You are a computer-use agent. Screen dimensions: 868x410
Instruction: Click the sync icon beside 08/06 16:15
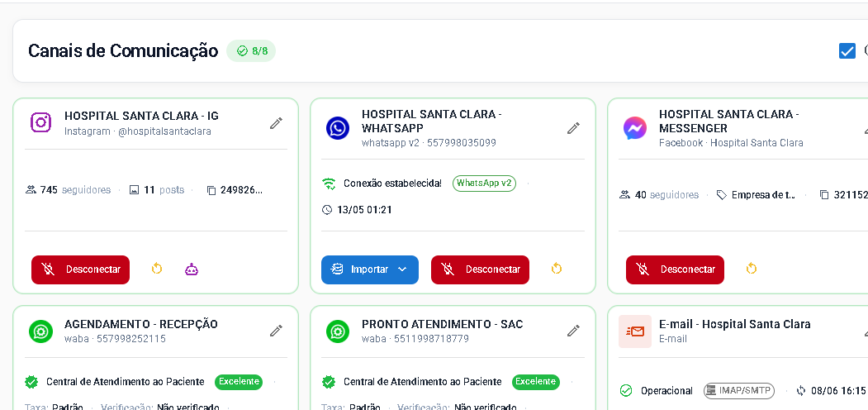[801, 391]
